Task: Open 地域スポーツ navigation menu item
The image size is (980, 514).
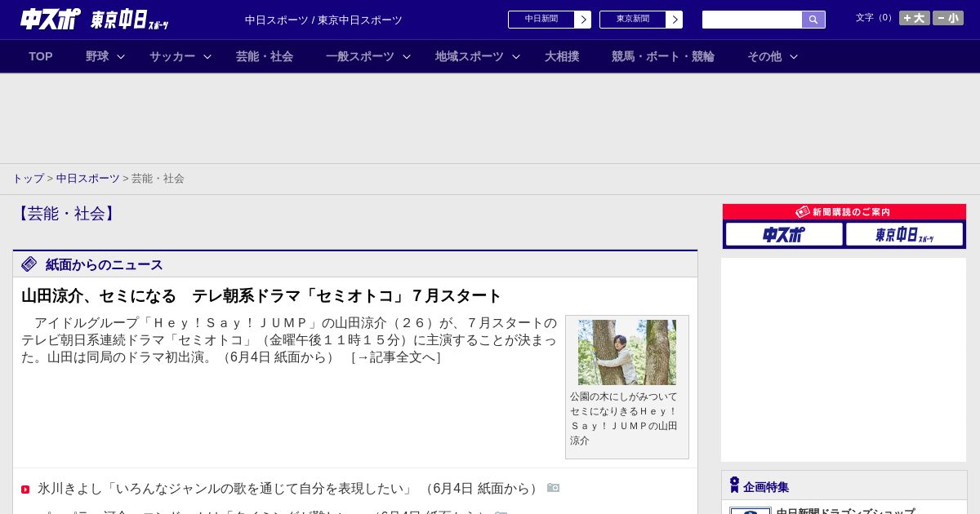Action: (470, 56)
